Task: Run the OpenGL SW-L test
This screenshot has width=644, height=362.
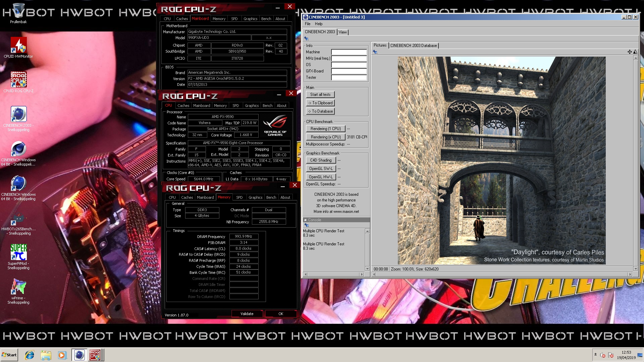Action: tap(320, 169)
